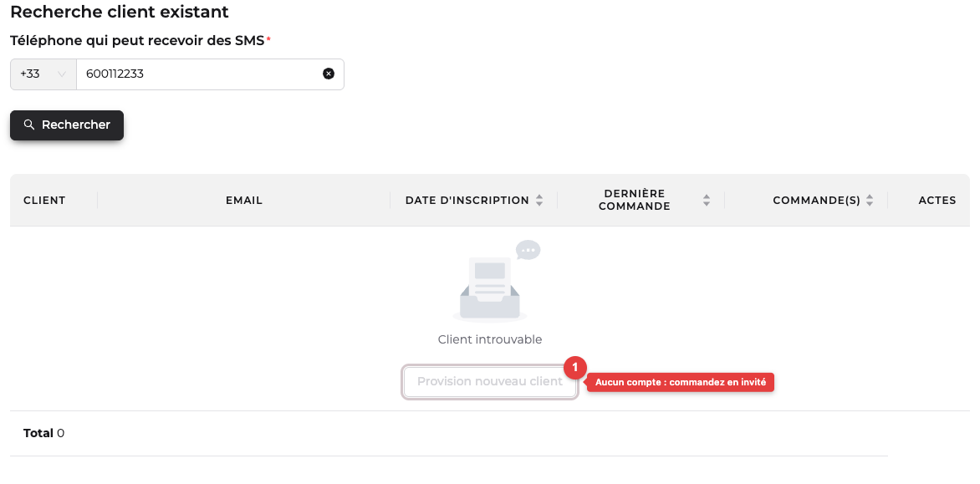Sort by Dernière commande column
Viewport: 980px width, 484px height.
click(707, 201)
